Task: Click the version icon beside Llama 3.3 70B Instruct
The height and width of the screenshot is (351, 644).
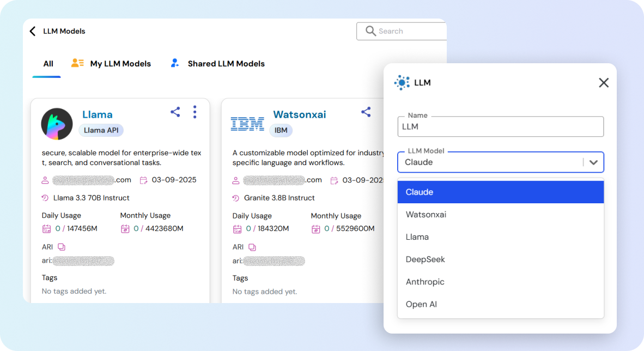Action: coord(45,198)
